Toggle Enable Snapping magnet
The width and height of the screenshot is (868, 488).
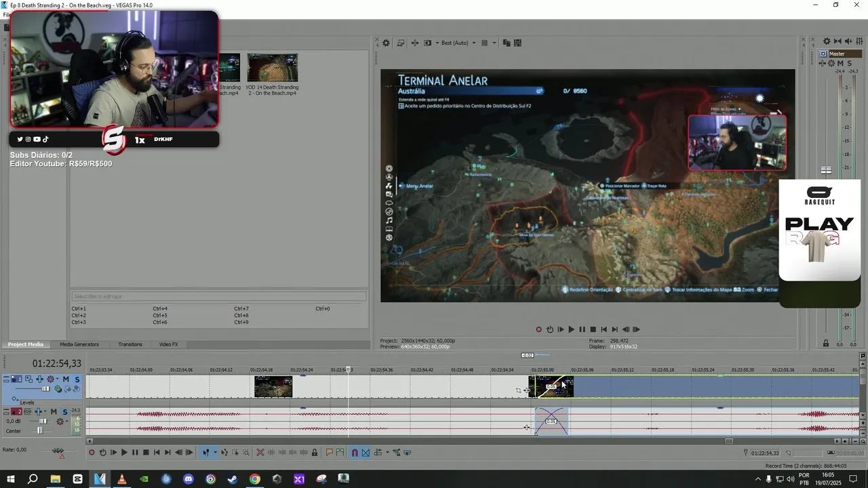354,452
